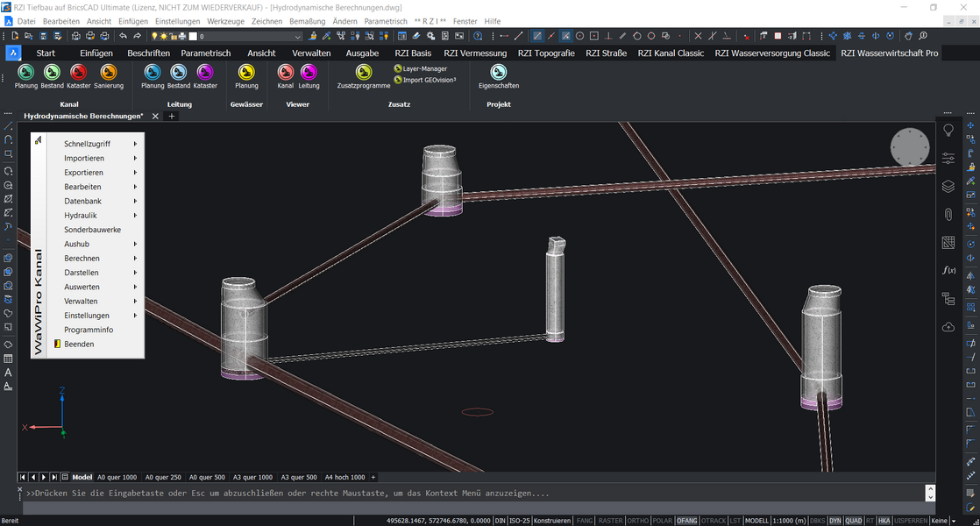The height and width of the screenshot is (526, 980).
Task: Expand Einstellungen submenu in WaWiPro menu
Action: pos(96,316)
